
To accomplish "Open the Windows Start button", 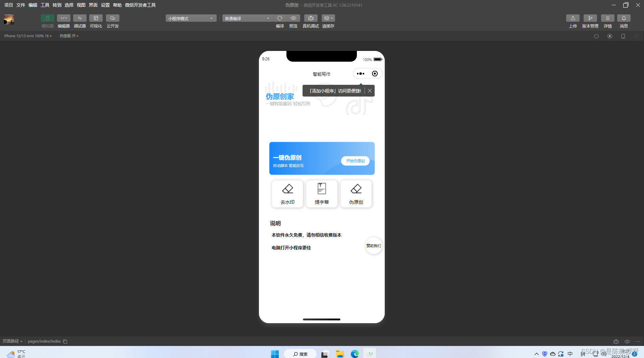I will tap(275, 354).
